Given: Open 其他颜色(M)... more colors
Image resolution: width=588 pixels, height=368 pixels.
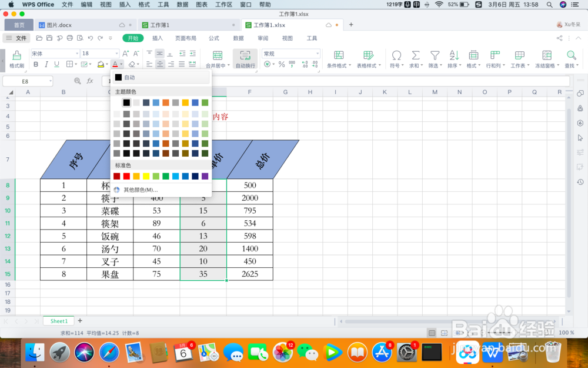Looking at the screenshot, I should [161, 190].
